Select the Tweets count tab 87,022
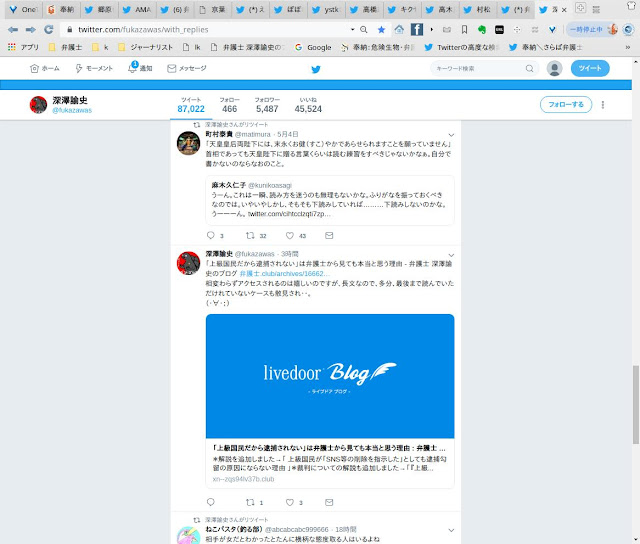This screenshot has width=640, height=544. pos(191,105)
